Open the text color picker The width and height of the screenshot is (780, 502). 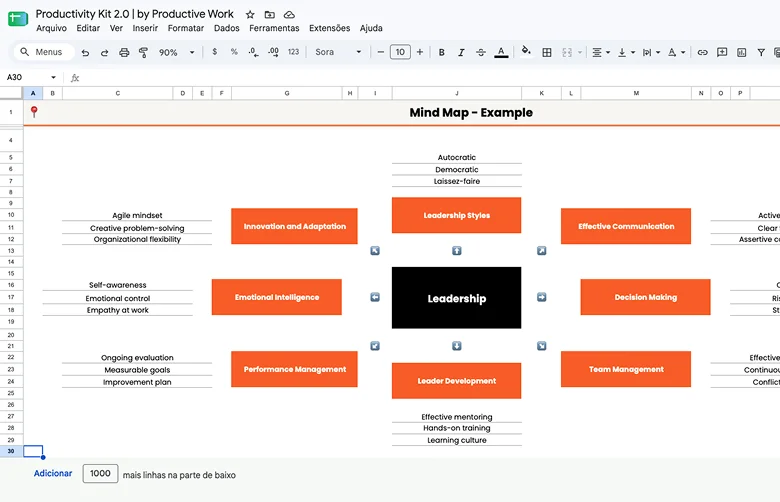click(x=501, y=52)
